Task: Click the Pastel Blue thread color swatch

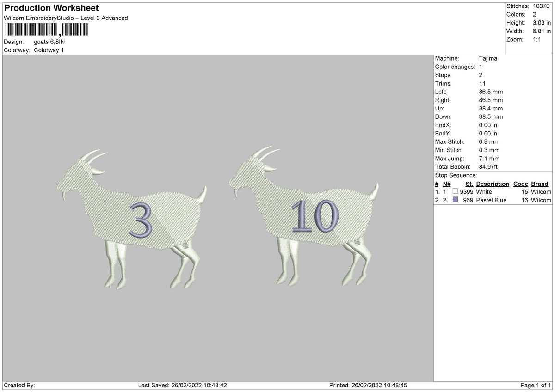Action: coord(455,200)
